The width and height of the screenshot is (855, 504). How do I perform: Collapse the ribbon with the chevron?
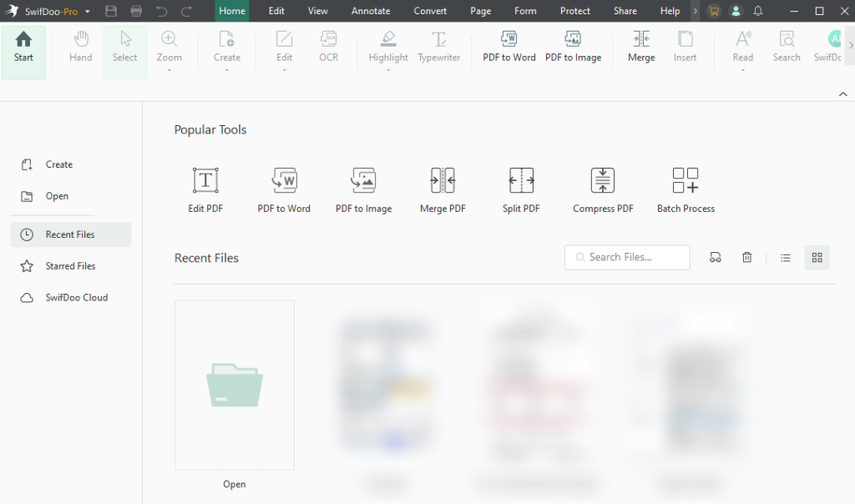(x=843, y=94)
